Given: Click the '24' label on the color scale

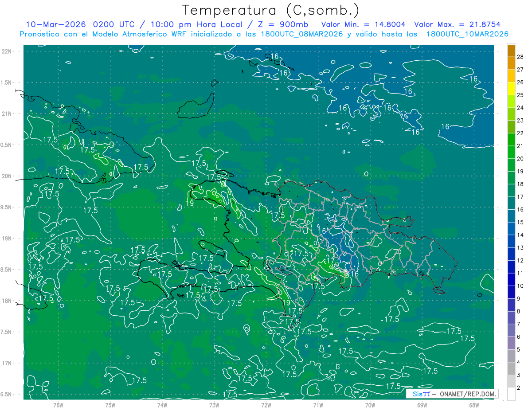Looking at the screenshot, I should [x=520, y=108].
